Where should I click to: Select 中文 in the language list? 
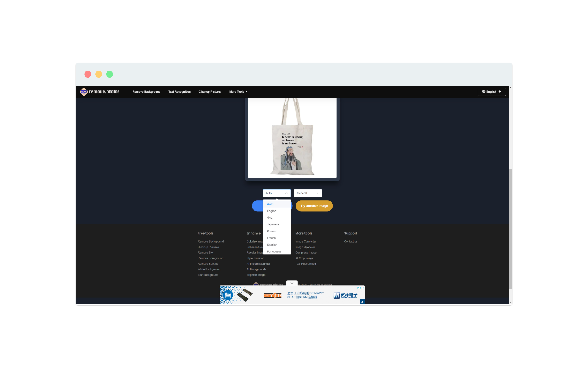[270, 218]
